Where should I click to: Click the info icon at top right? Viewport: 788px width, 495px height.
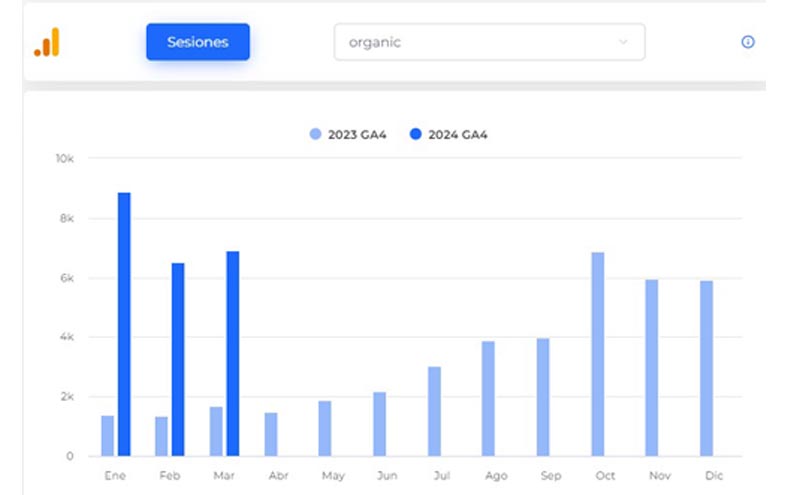[x=747, y=42]
